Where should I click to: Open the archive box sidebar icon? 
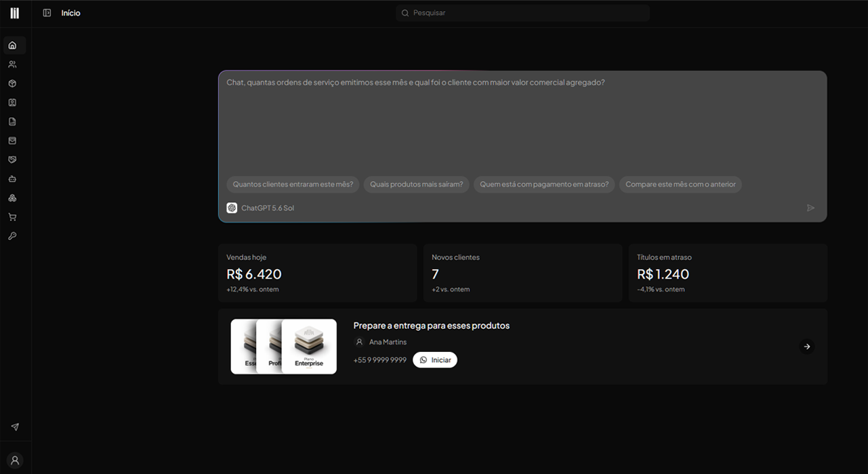[12, 140]
